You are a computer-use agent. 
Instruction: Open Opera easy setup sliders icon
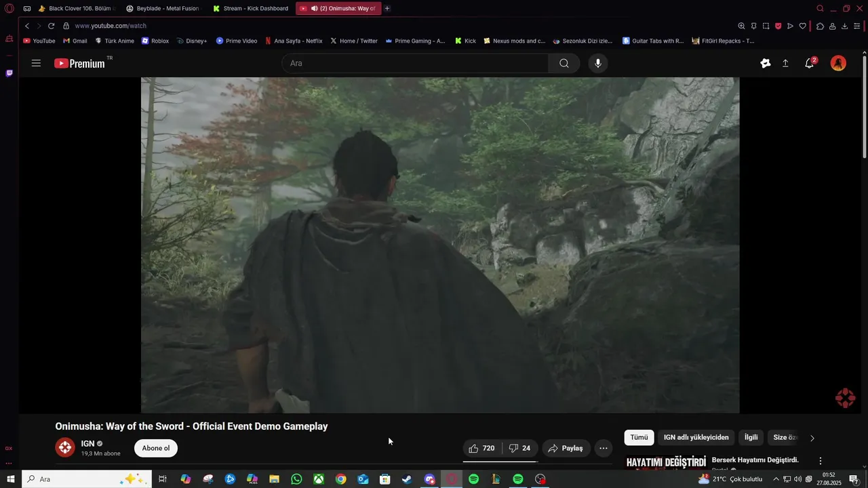857,26
